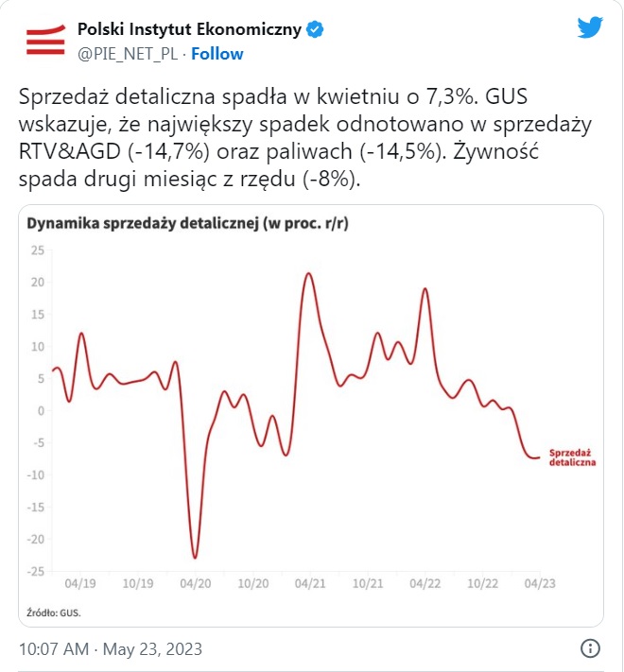Click the 04/21 x-axis label
The height and width of the screenshot is (672, 624).
click(x=309, y=584)
